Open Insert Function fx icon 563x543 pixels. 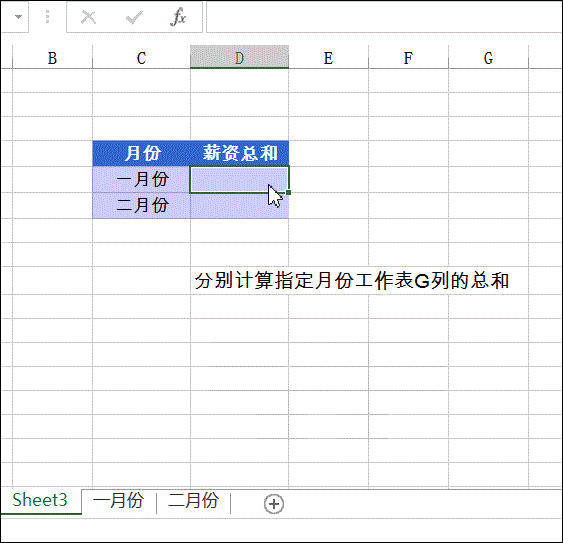coord(178,17)
